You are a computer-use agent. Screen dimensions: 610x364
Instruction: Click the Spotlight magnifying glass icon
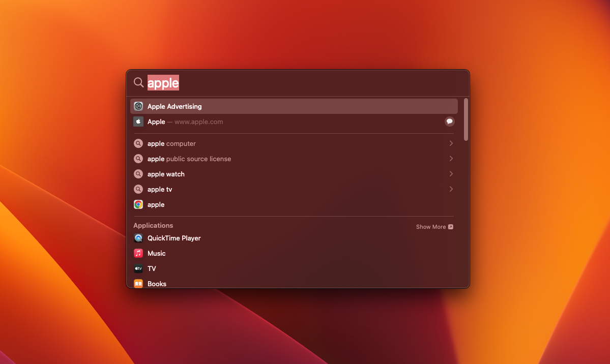[x=138, y=82]
